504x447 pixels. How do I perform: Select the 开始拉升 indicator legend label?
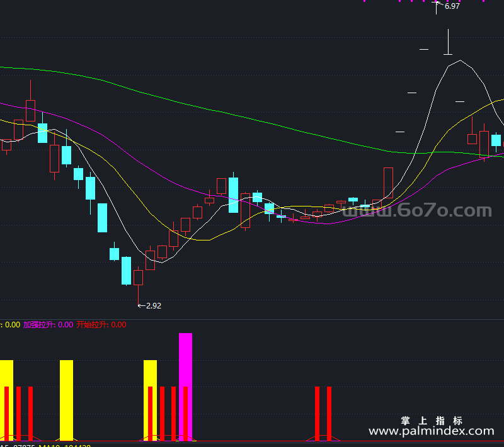click(x=101, y=325)
